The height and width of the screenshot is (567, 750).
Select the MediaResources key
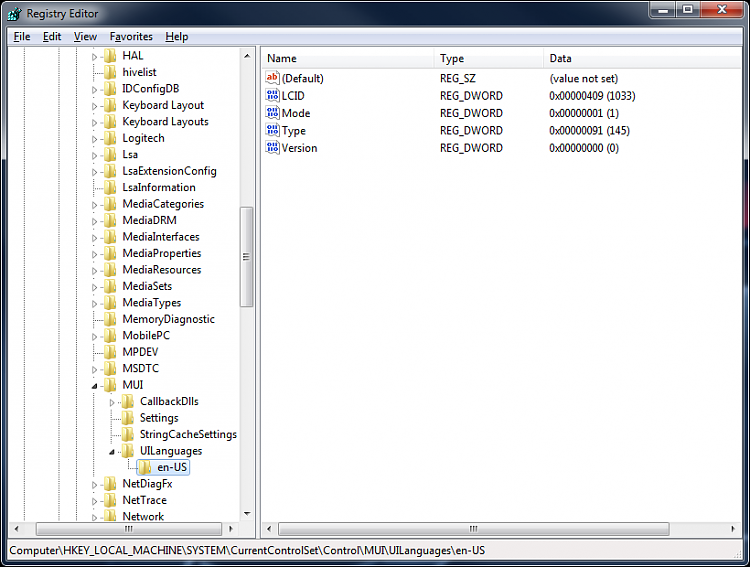point(162,270)
